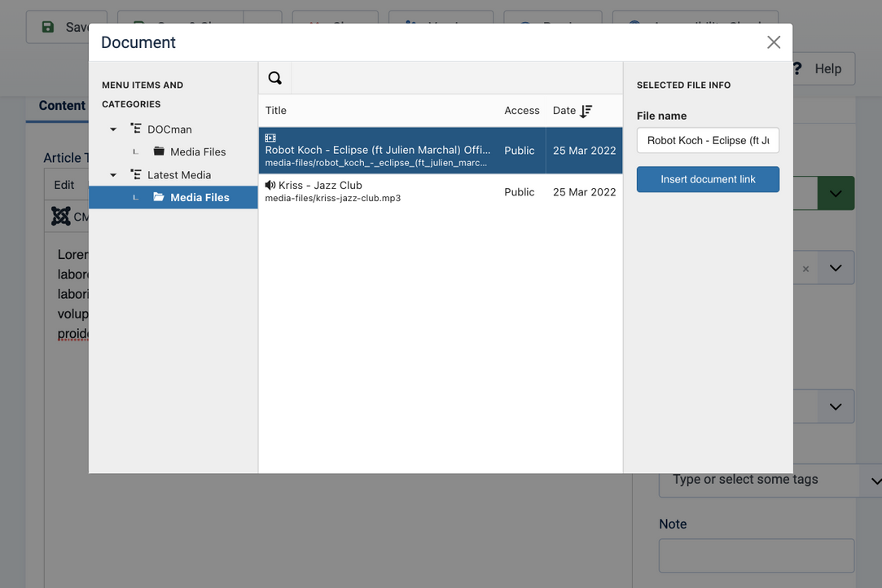Click the menu icon beside DOCman

coord(135,129)
